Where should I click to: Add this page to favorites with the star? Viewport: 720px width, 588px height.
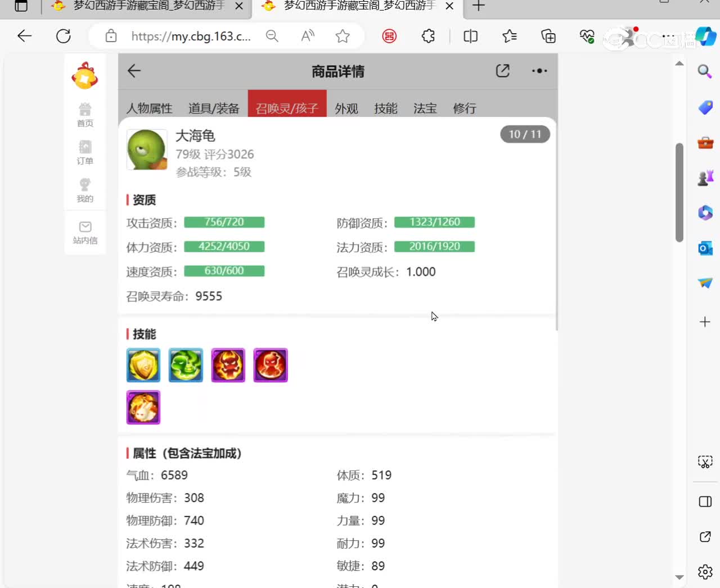(x=343, y=37)
